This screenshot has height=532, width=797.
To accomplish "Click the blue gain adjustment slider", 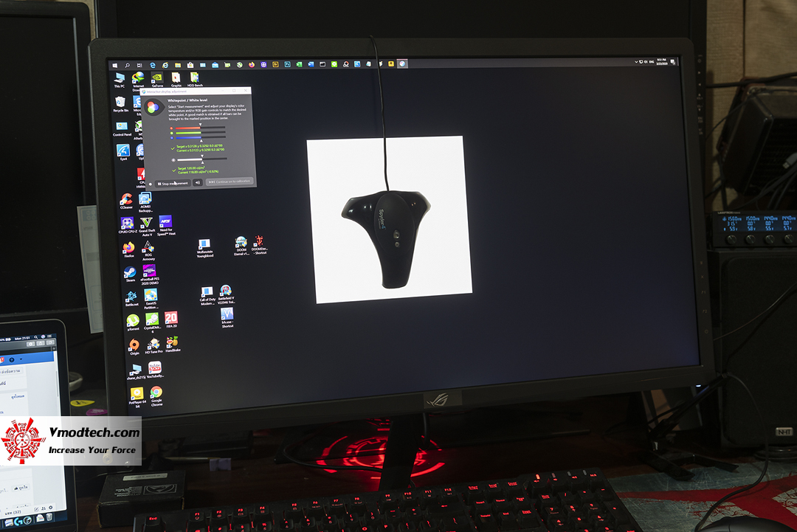I will (188, 137).
